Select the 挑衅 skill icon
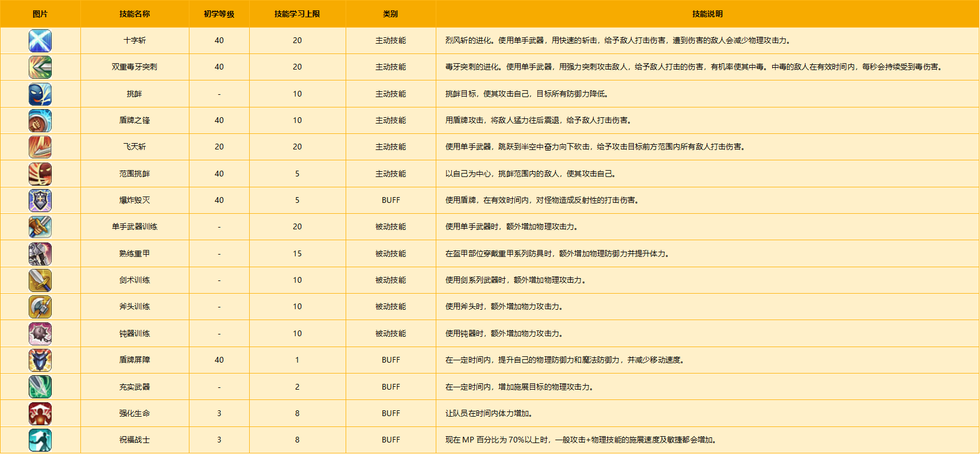Viewport: 980px width, 454px height. coord(40,94)
